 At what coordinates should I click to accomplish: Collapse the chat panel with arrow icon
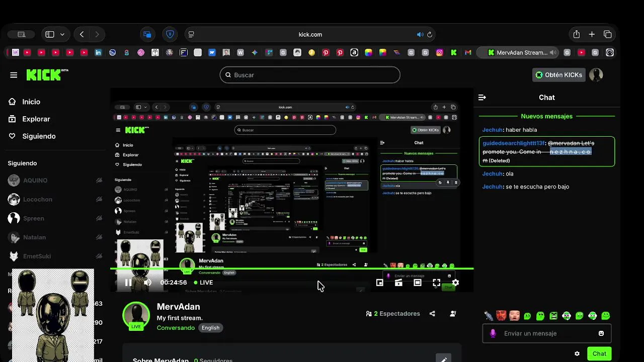(x=482, y=98)
